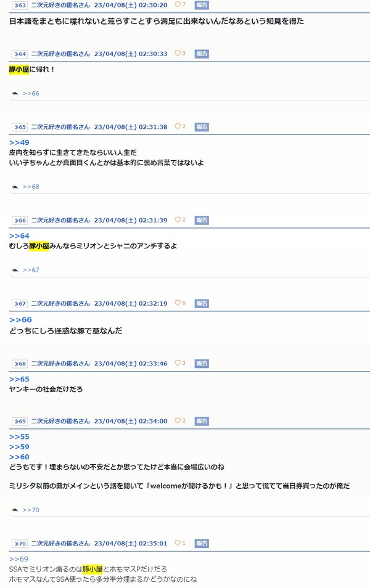
Task: Follow the >>55 anchor in post 69
Action: (19, 437)
